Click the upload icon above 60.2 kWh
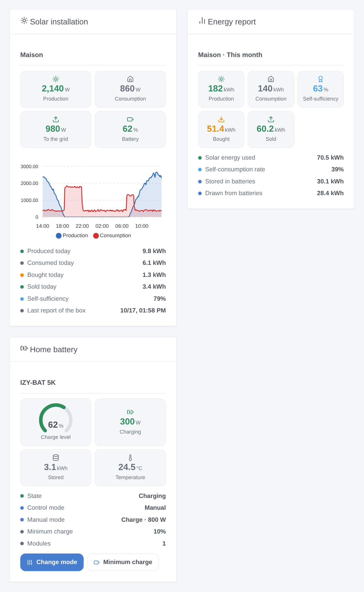The image size is (364, 592). point(271,119)
